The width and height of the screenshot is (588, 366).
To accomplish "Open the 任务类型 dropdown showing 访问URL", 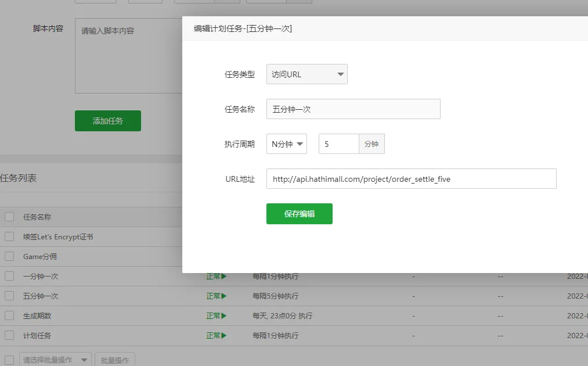I will click(306, 74).
